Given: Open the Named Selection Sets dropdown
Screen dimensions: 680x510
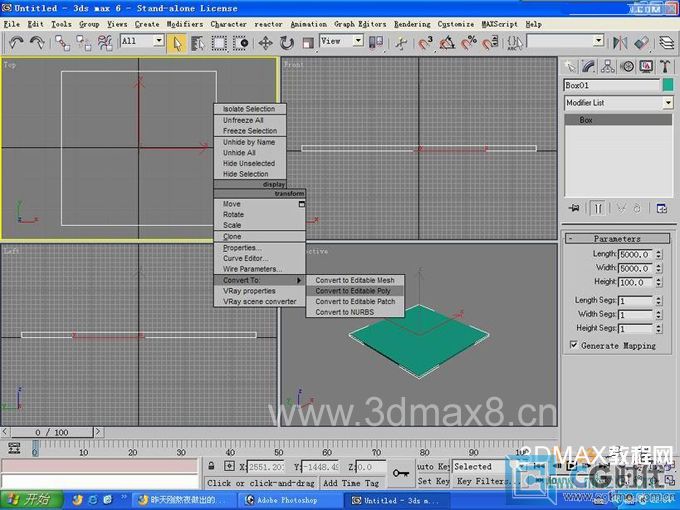Looking at the screenshot, I should tap(599, 41).
